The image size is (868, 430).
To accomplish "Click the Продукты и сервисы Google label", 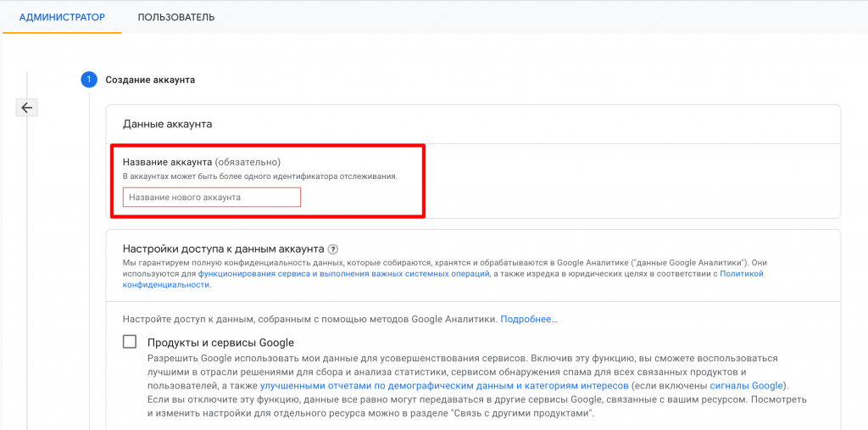I will click(x=220, y=343).
